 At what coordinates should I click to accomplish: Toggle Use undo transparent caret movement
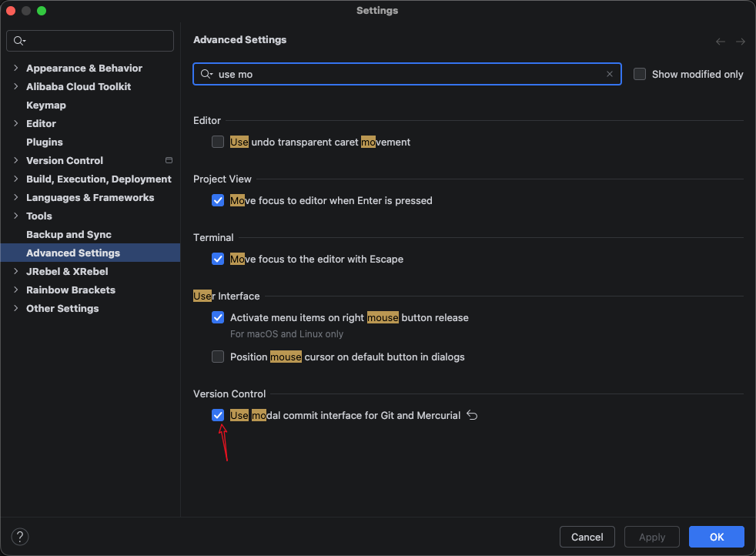point(218,142)
